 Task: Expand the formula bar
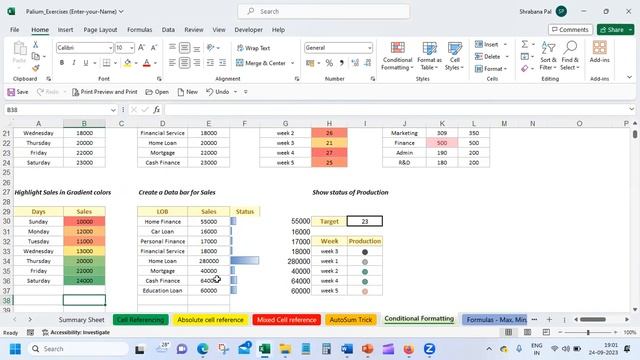pos(631,109)
